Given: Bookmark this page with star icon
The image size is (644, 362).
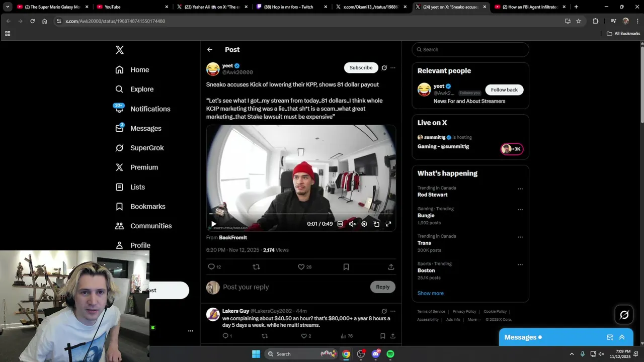Looking at the screenshot, I should tap(579, 21).
